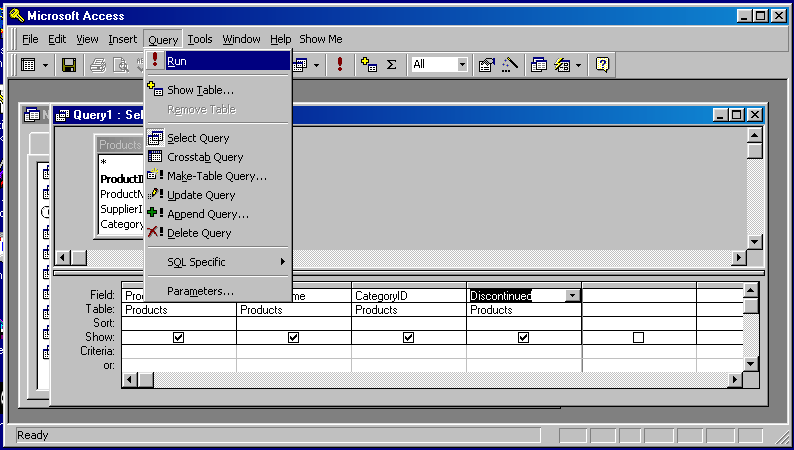
Task: Uncheck Show box in first Products column
Action: (x=178, y=337)
